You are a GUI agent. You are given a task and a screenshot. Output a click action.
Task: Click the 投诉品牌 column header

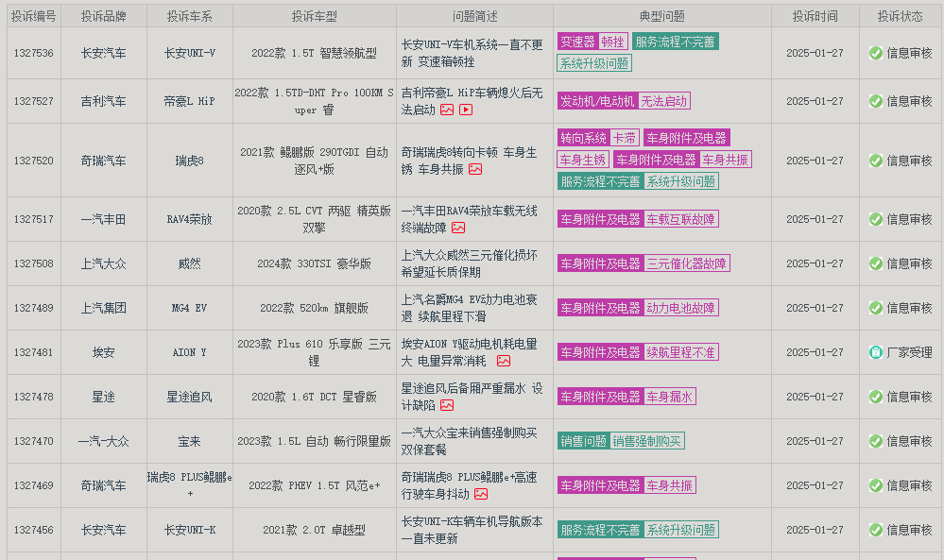104,16
